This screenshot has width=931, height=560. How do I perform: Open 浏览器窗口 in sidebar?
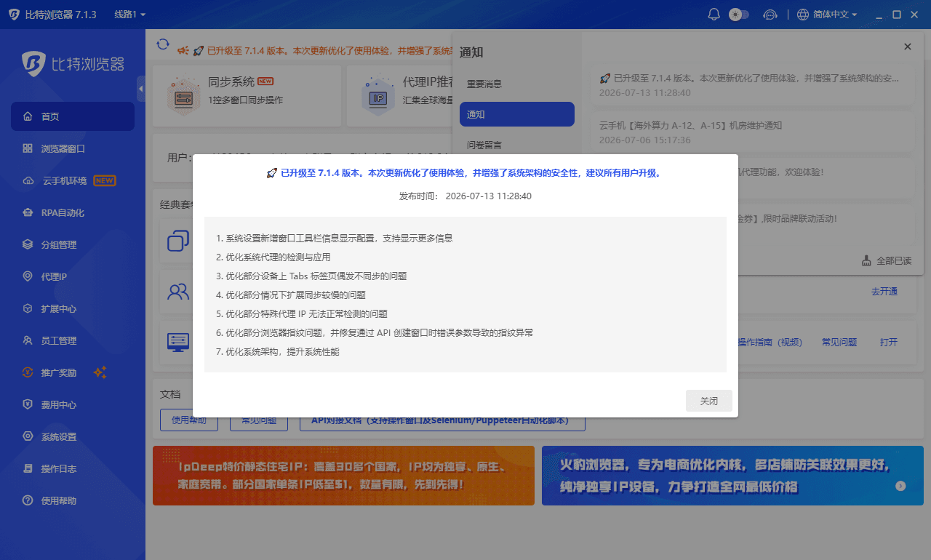pyautogui.click(x=73, y=148)
